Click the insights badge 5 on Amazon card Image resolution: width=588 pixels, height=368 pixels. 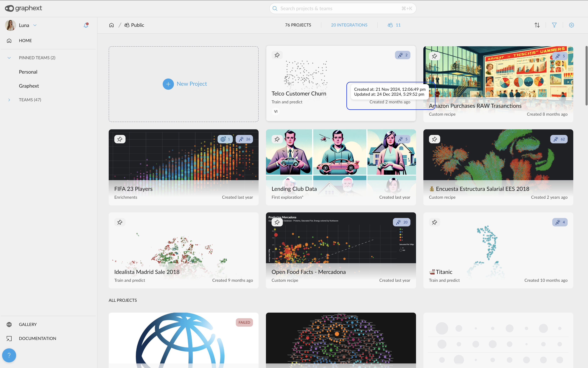pos(560,56)
